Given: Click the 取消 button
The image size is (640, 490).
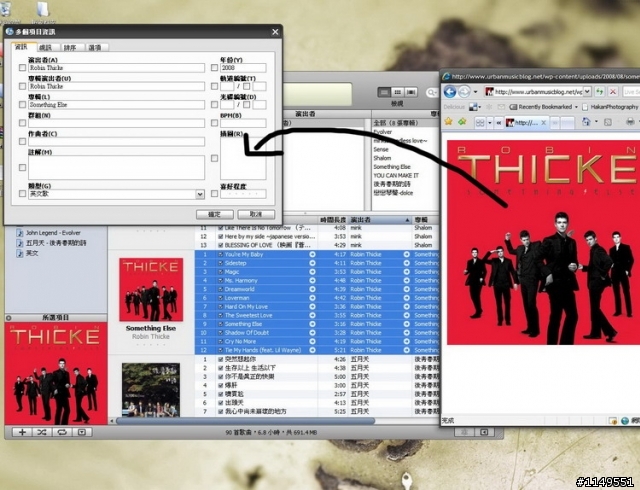Looking at the screenshot, I should 256,214.
